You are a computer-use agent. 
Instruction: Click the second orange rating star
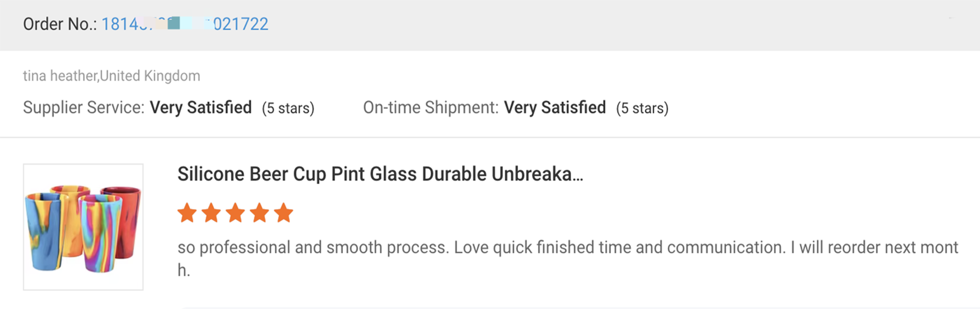click(x=211, y=213)
